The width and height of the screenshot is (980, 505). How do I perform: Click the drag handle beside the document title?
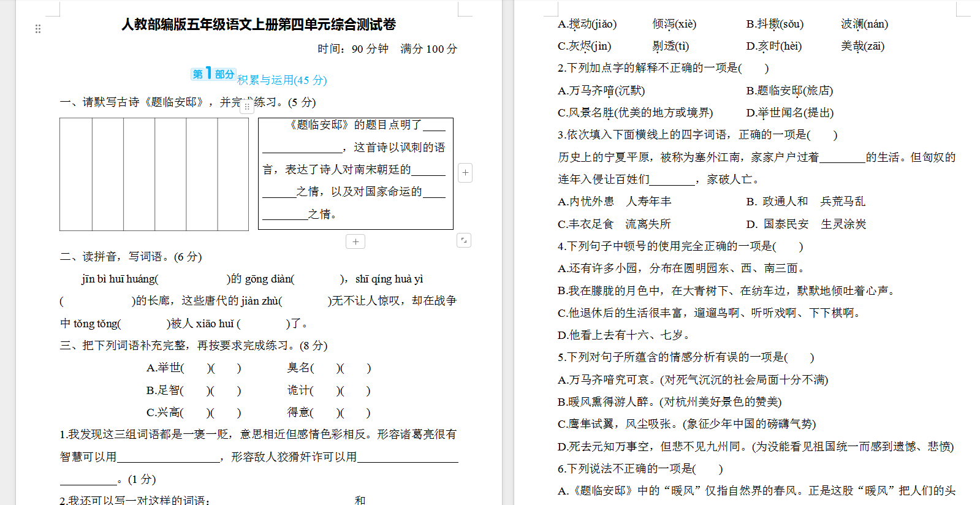click(38, 29)
